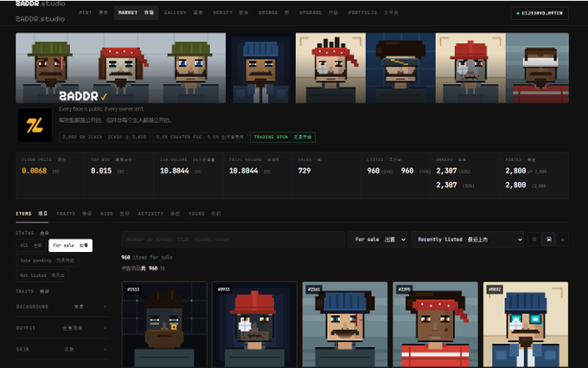Click the TRADING OPEN badge

[x=283, y=137]
